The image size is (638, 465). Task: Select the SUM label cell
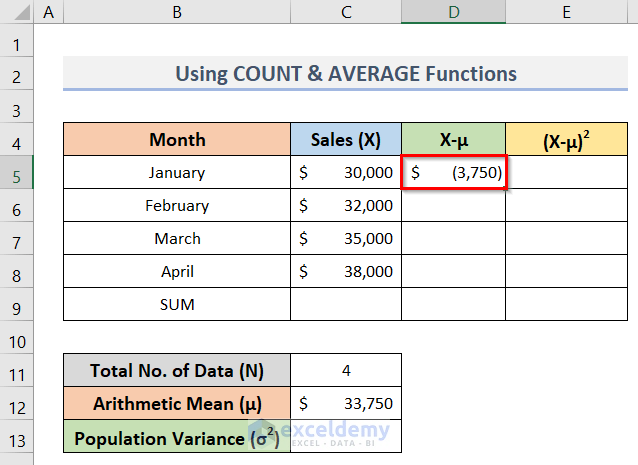[x=177, y=304]
